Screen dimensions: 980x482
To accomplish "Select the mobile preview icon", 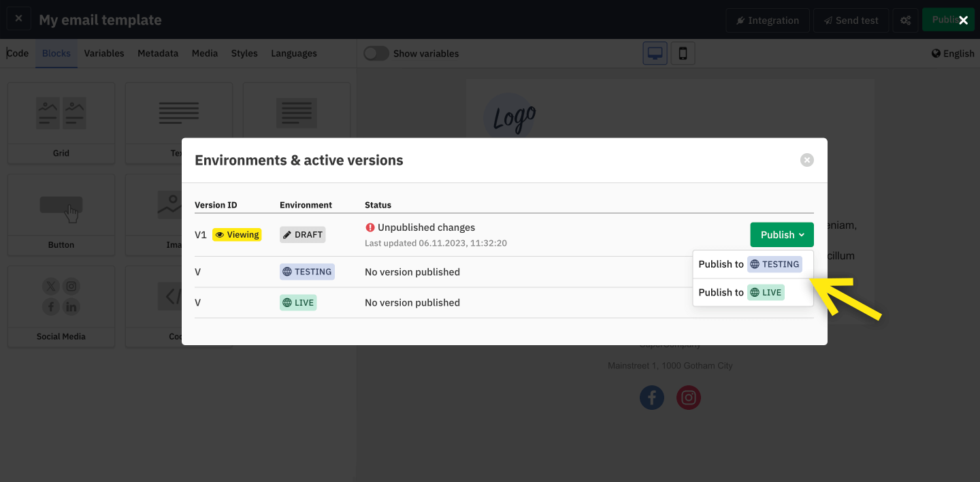I will [683, 52].
